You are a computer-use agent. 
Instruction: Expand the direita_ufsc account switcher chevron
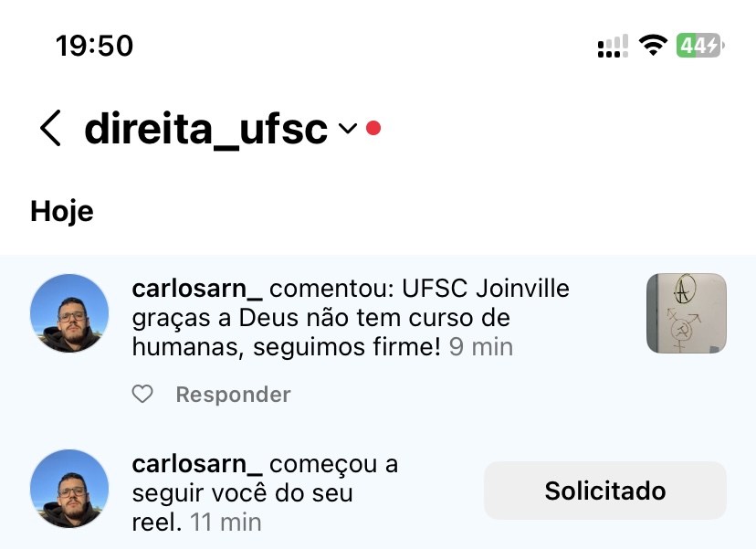tap(348, 130)
